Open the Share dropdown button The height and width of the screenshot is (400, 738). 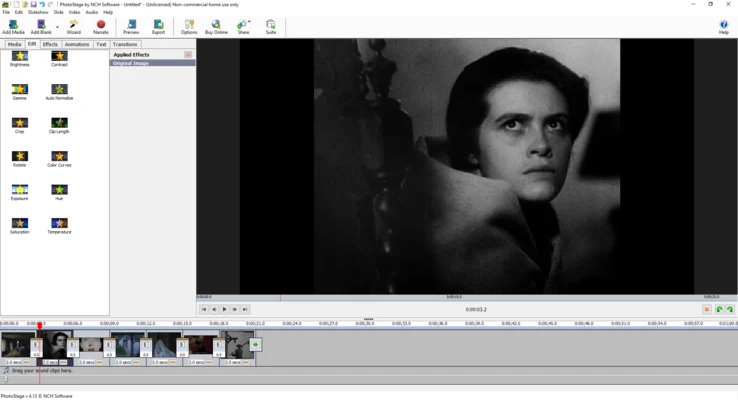(243, 27)
